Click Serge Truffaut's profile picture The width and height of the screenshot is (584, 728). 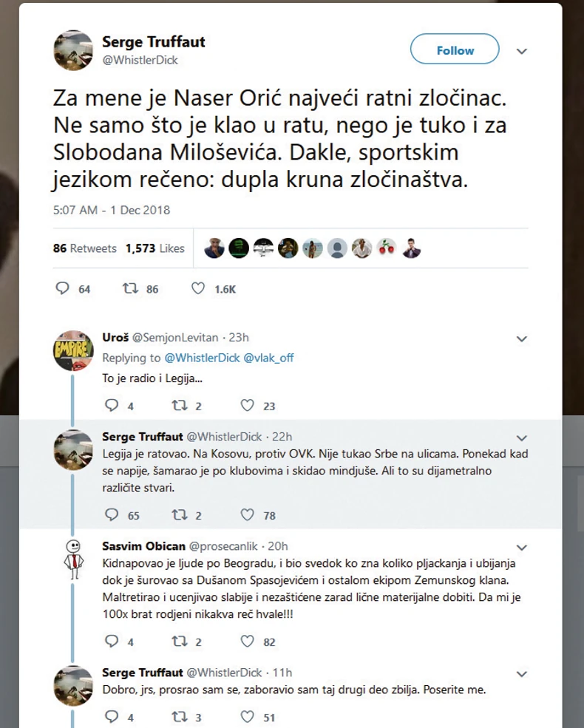72,50
